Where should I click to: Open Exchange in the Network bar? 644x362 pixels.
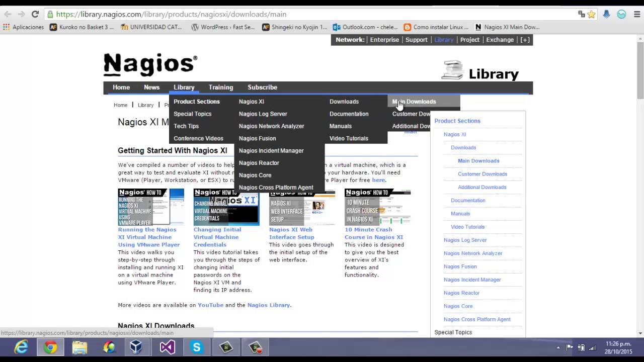coord(500,40)
